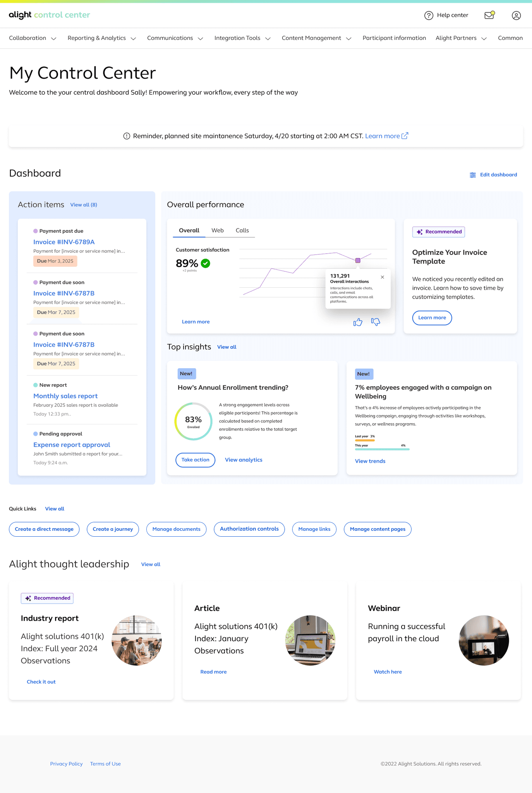Click Manage links button
This screenshot has width=532, height=793.
[314, 529]
